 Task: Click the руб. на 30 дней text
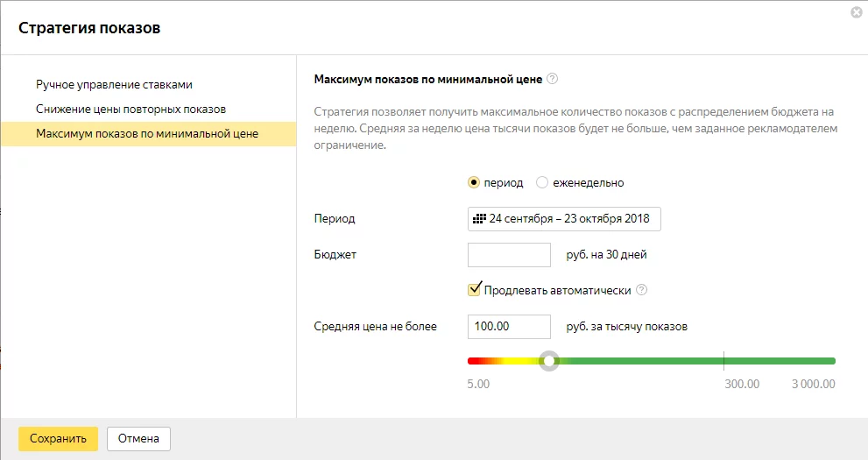coord(606,255)
